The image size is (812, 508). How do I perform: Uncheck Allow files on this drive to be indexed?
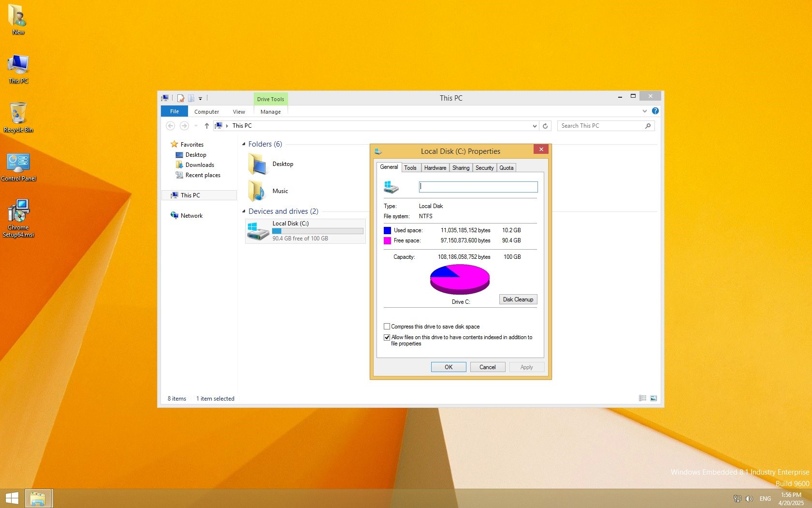click(x=387, y=337)
